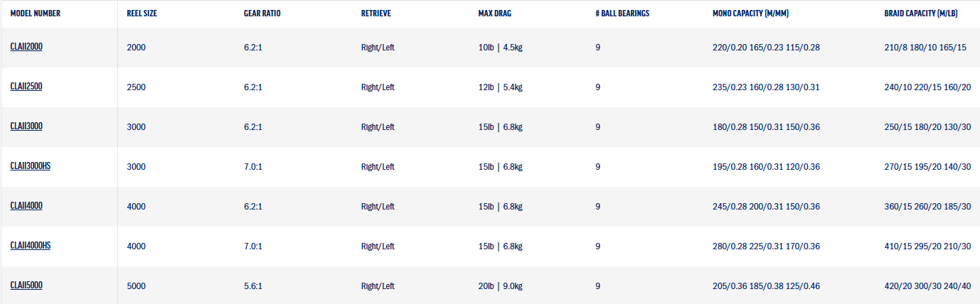The height and width of the screenshot is (304, 980).
Task: Click the Reel Size column header
Action: pyautogui.click(x=142, y=13)
